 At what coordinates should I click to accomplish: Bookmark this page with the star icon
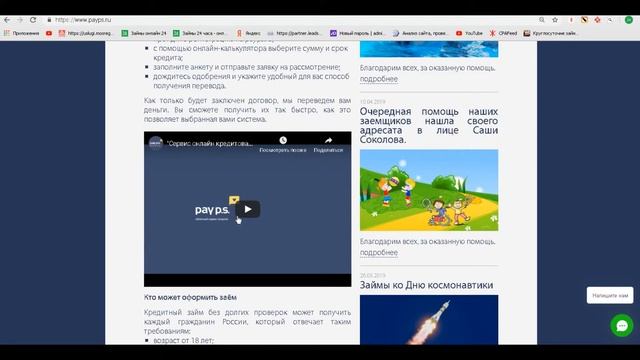click(x=555, y=20)
